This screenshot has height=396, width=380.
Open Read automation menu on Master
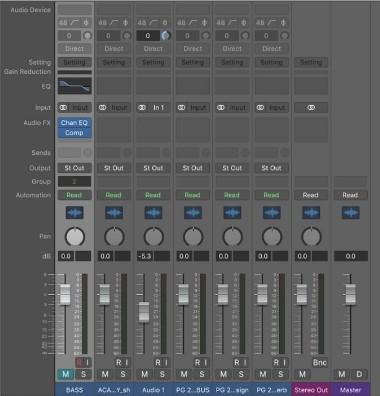pyautogui.click(x=350, y=195)
